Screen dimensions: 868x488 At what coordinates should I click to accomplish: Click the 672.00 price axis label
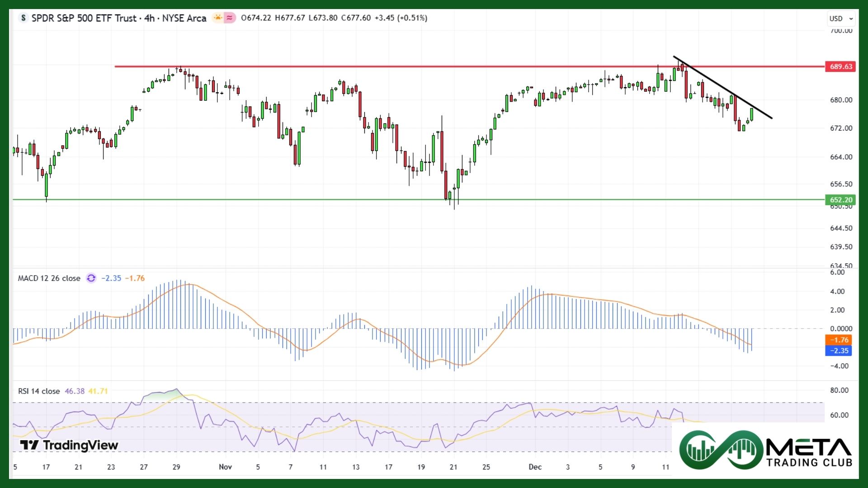click(841, 128)
